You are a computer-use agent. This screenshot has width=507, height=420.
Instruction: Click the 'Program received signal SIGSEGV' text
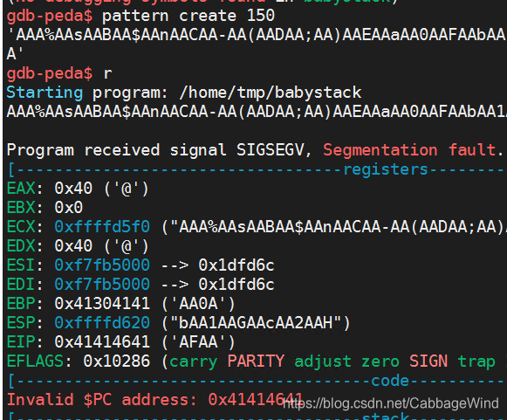click(x=155, y=150)
